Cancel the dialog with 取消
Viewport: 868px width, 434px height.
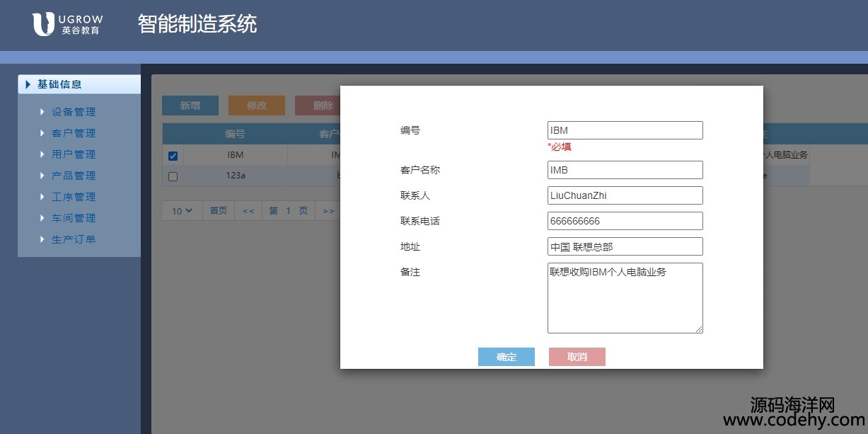(x=577, y=357)
